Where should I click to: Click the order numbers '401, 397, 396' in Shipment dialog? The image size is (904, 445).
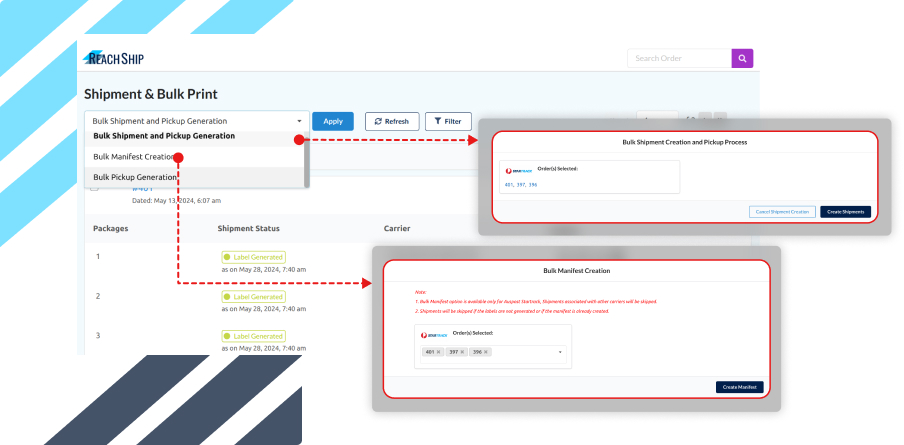pyautogui.click(x=521, y=184)
